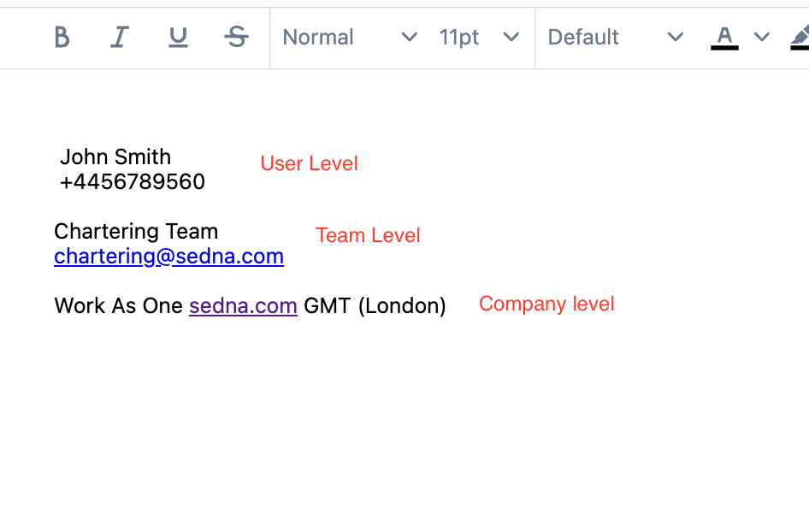Place cursor in Chartering Team line
The height and width of the screenshot is (532, 809).
136,232
